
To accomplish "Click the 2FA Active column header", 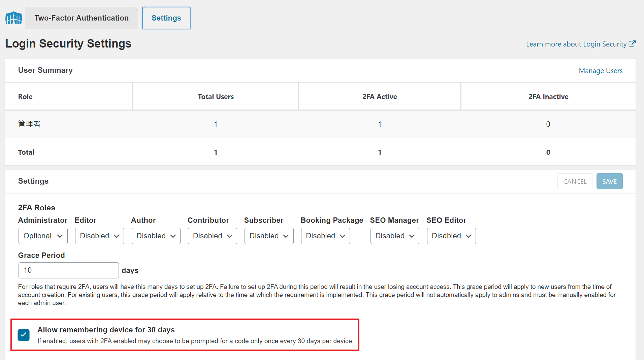I will click(380, 97).
